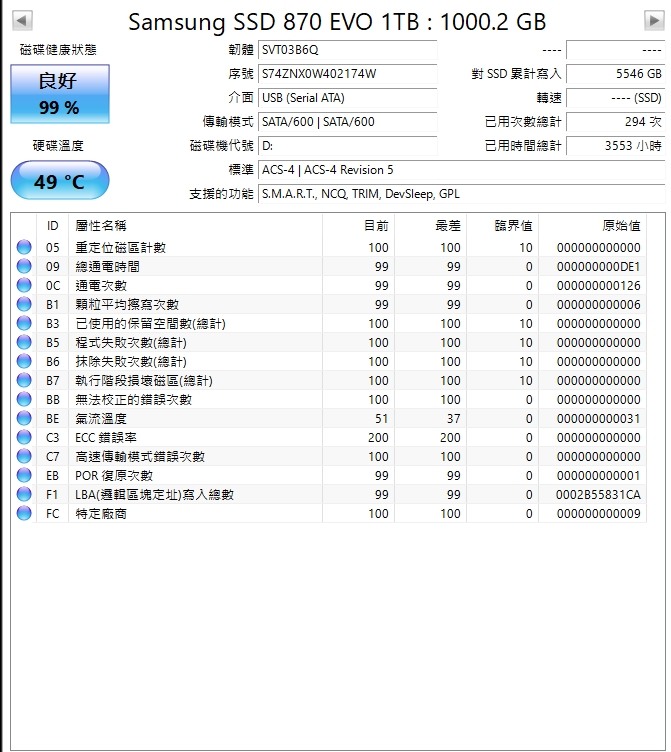Select the 無法校正的錯誤次數 attribute name
This screenshot has width=671, height=752.
coord(133,400)
